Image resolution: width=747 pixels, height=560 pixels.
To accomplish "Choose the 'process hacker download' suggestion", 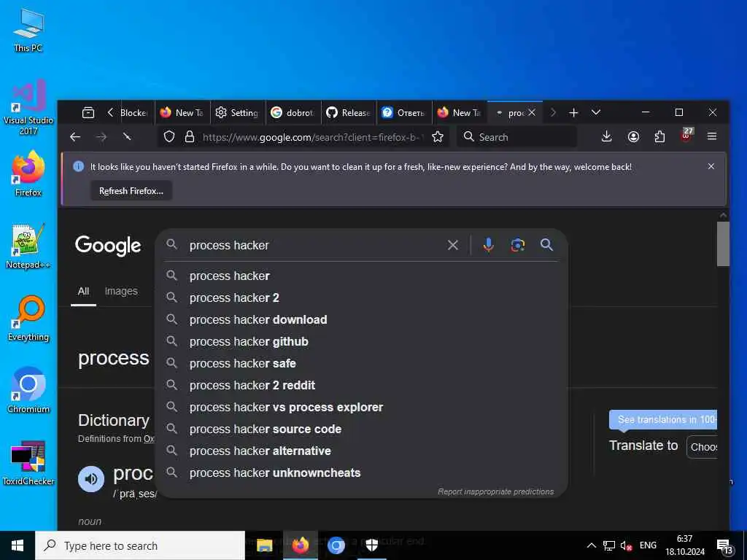I will click(360, 320).
